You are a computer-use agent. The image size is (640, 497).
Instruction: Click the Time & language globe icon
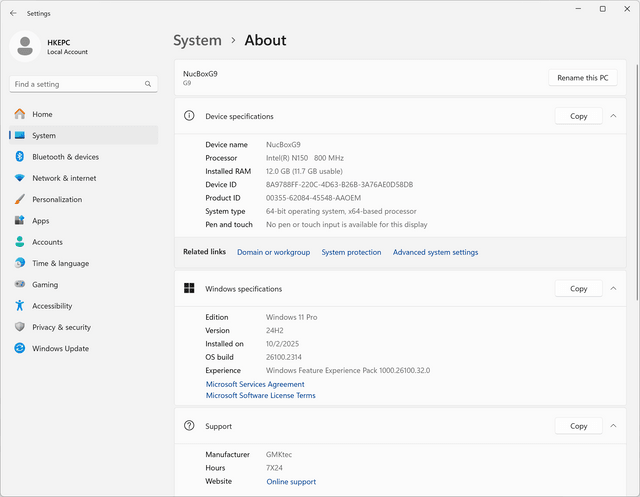pos(20,263)
